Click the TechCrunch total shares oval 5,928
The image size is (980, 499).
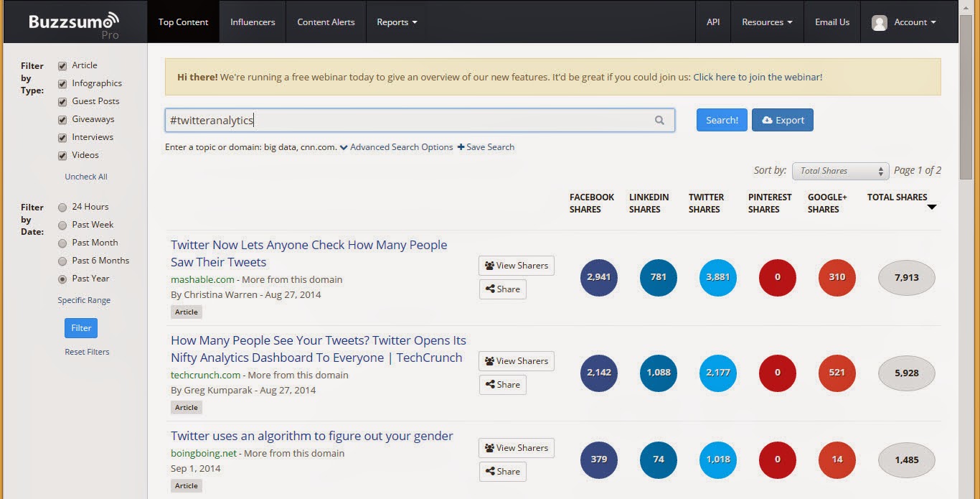click(907, 373)
